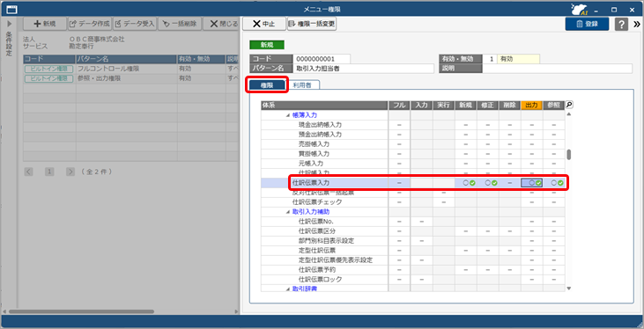The height and width of the screenshot is (329, 644).
Task: Select フルコントロール権限 row in the list
Action: click(x=130, y=69)
